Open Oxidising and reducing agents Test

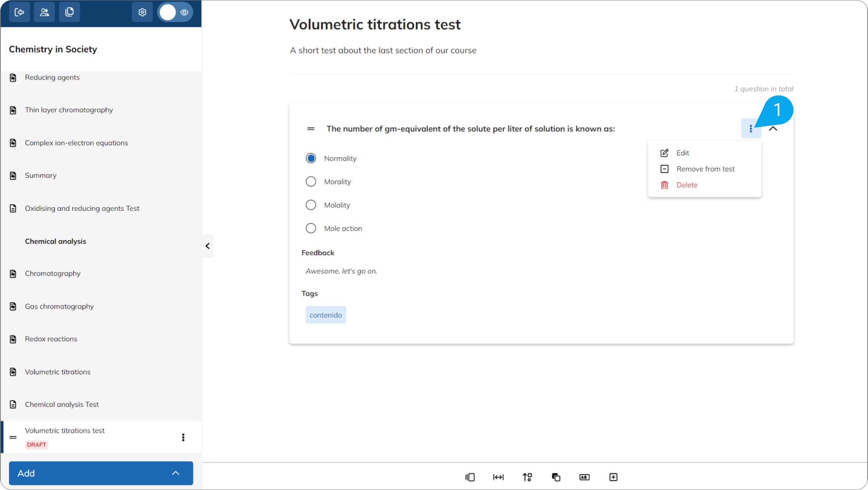point(82,208)
